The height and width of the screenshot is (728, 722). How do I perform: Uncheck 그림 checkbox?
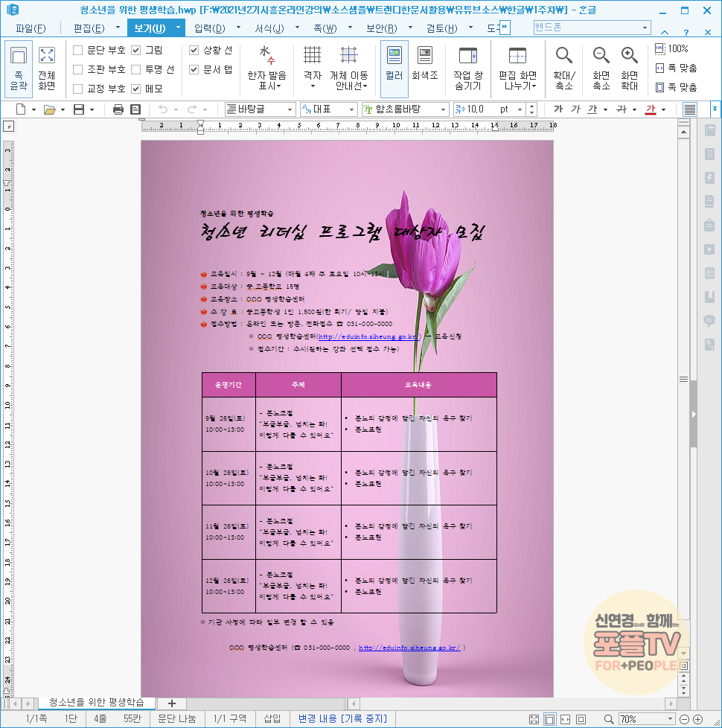tap(136, 50)
